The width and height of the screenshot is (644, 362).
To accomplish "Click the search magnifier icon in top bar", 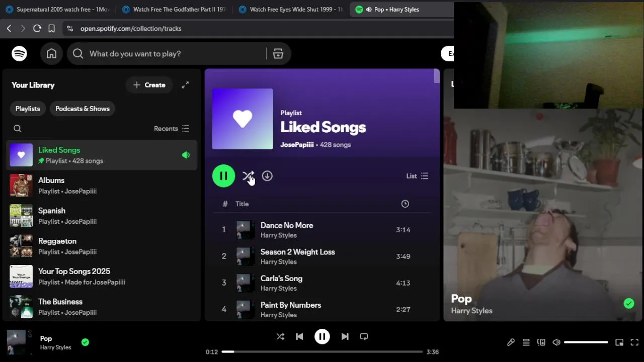I will coord(78,54).
